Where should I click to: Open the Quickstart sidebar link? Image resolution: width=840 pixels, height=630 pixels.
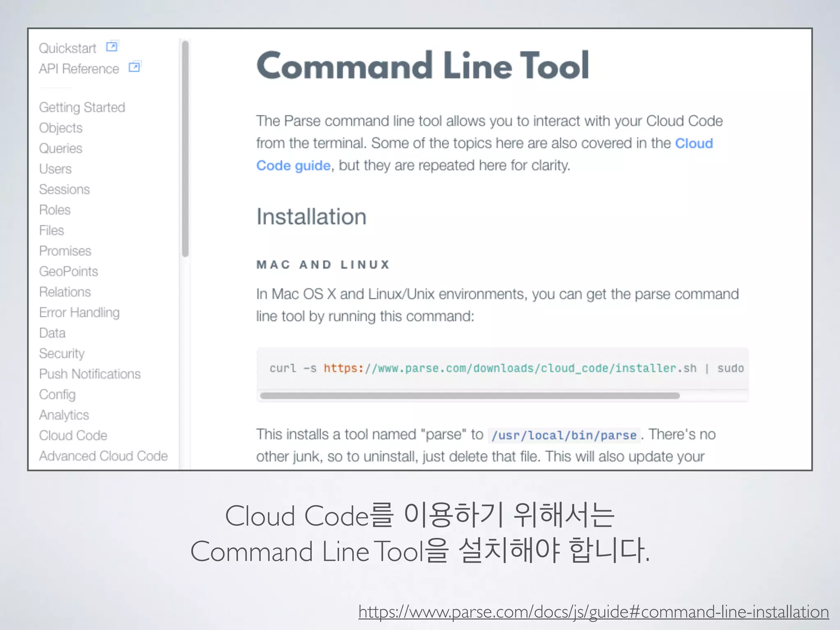(68, 48)
